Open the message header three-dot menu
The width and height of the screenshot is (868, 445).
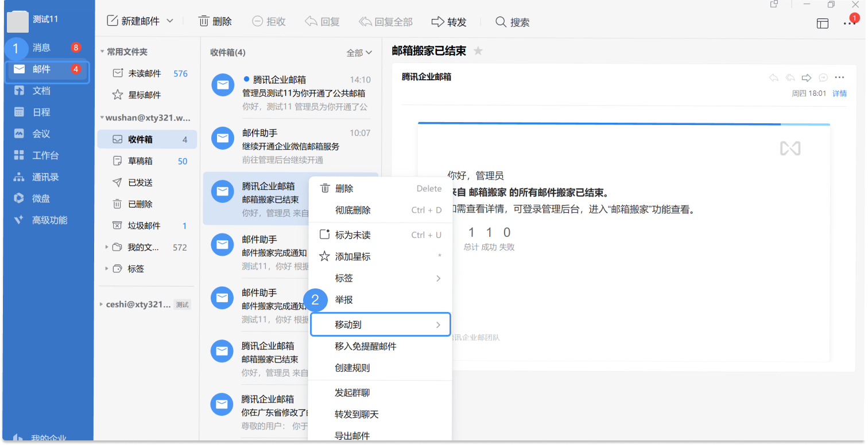840,77
